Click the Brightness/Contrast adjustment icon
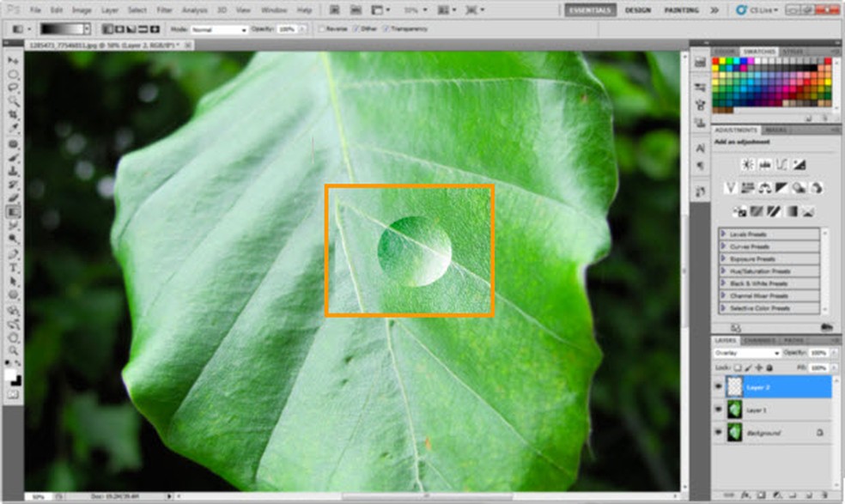845x504 pixels. (x=748, y=164)
